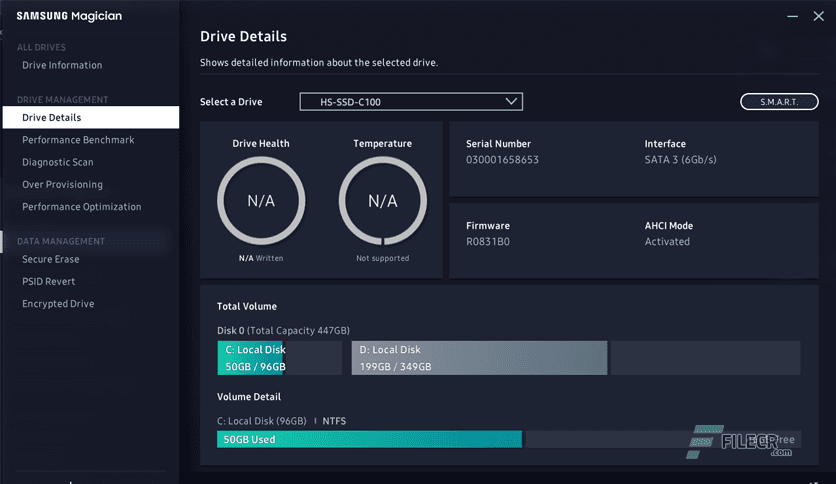Open Encrypted Drive section
836x484 pixels.
point(58,304)
